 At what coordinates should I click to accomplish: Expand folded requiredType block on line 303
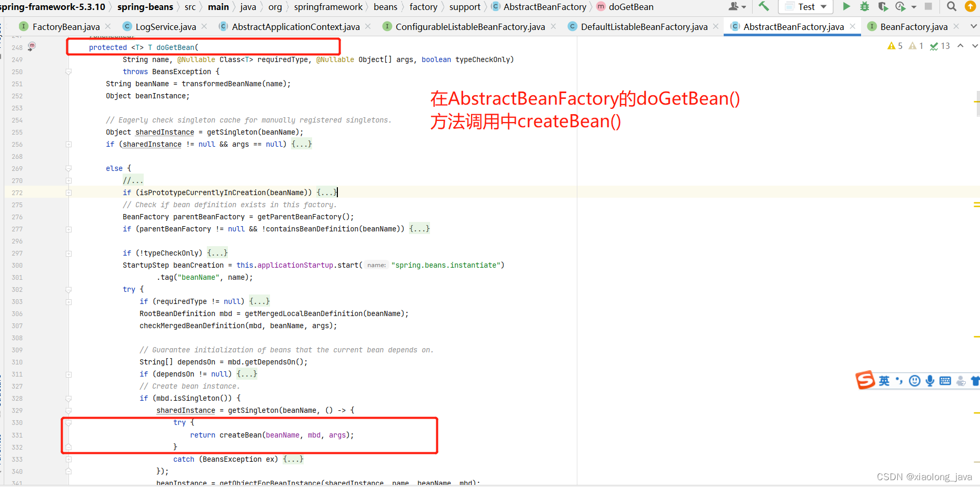[x=68, y=301]
